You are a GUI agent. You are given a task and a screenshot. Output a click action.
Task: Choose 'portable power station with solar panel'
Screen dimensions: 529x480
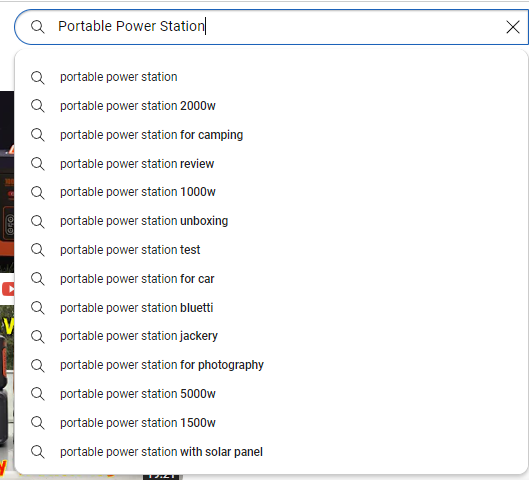tap(271, 452)
